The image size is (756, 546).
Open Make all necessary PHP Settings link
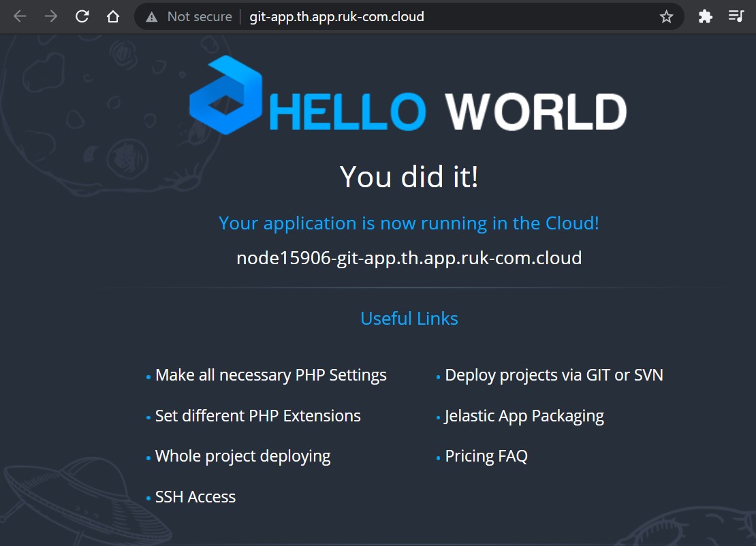coord(271,375)
